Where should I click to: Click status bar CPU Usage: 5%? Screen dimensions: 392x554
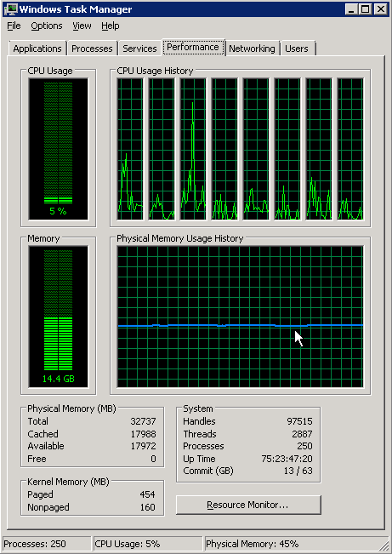pos(148,544)
